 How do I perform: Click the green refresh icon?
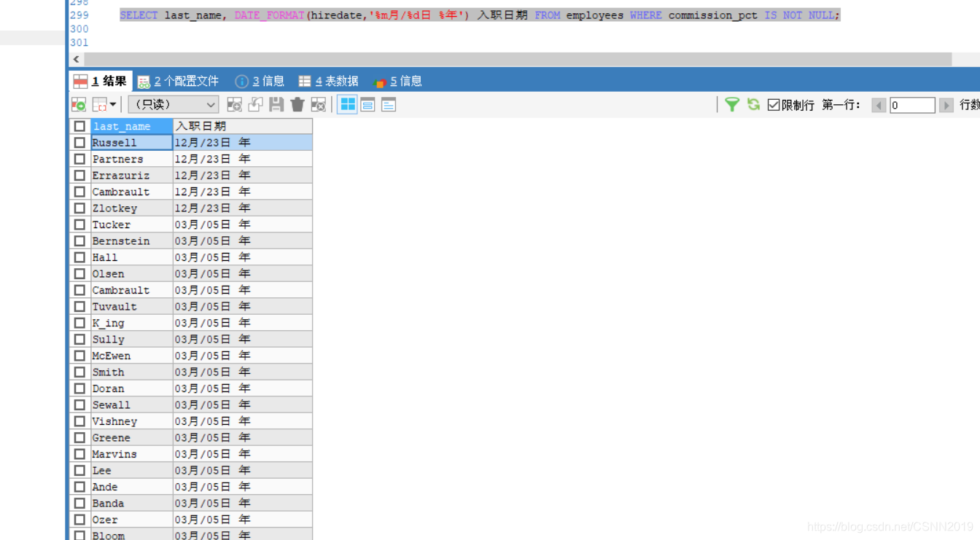[x=753, y=105]
